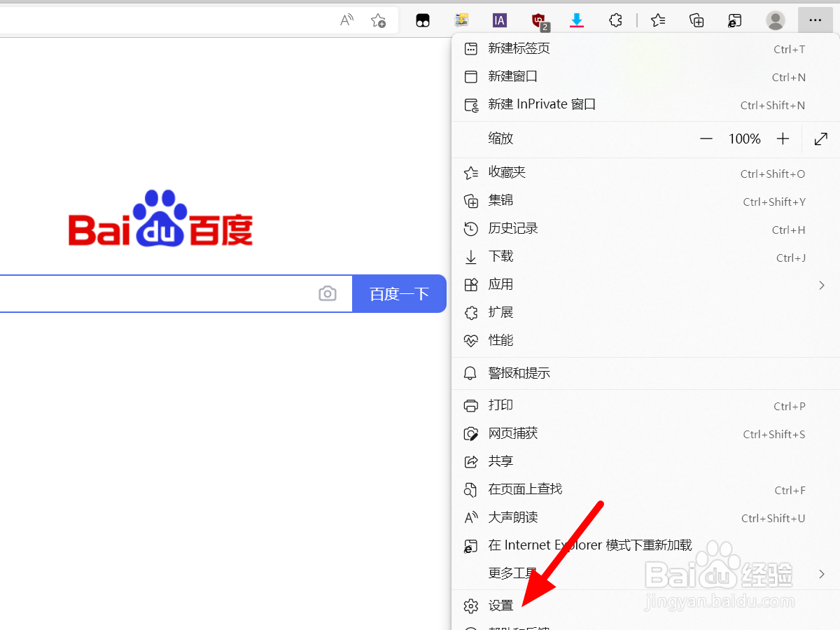Click the 100% zoom value

[x=744, y=139]
